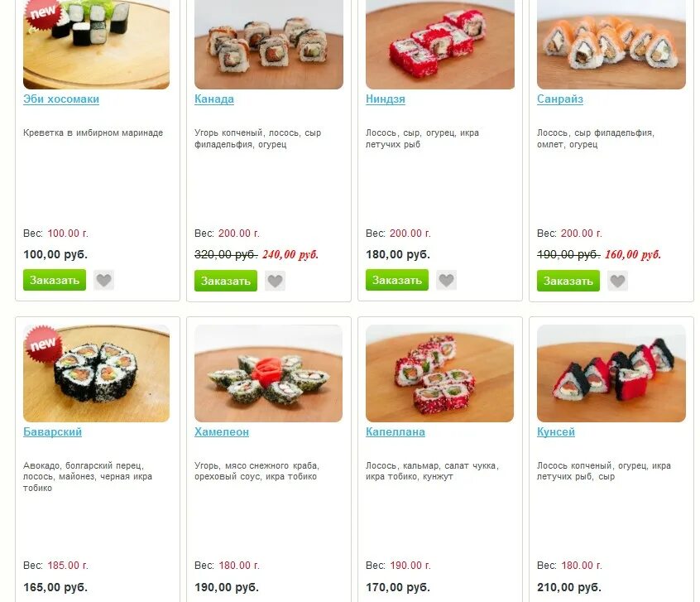Open the Капеллана product link
Screen dimensions: 700x602
coord(395,431)
